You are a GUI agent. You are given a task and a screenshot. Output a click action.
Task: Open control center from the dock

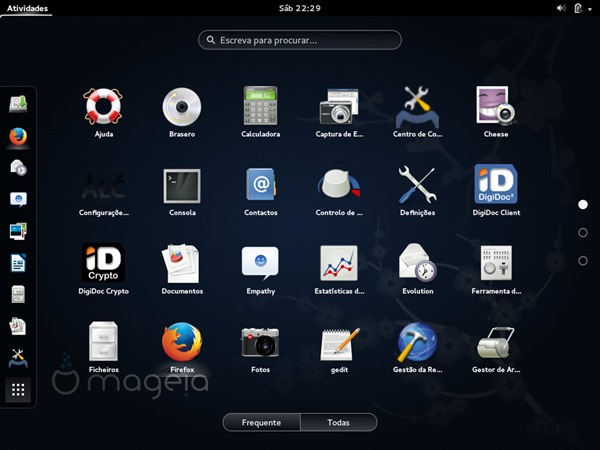click(18, 358)
